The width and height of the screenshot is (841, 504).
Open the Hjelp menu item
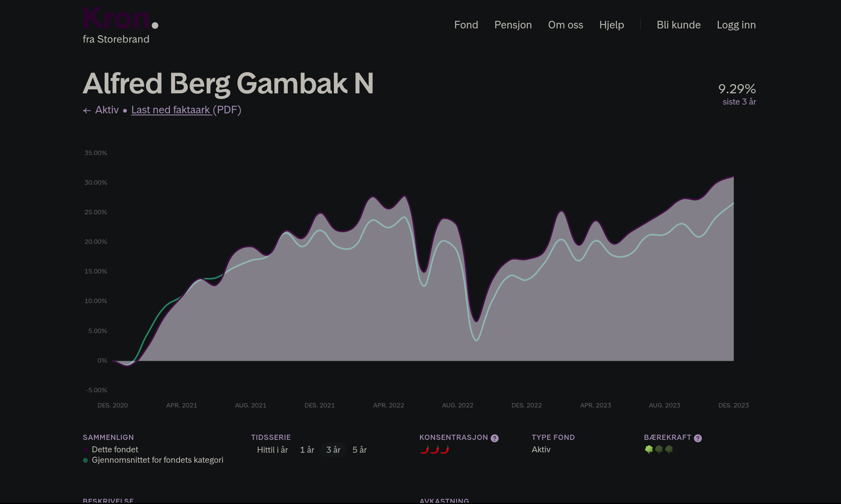611,25
